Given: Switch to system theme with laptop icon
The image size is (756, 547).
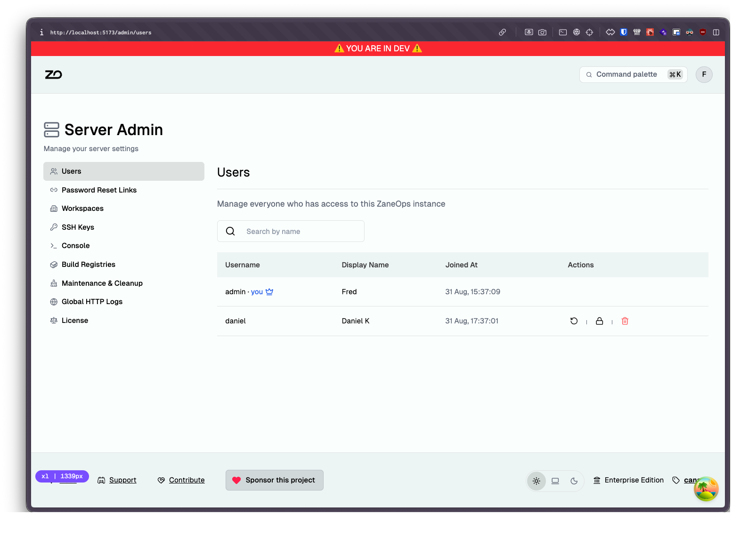Looking at the screenshot, I should [555, 481].
